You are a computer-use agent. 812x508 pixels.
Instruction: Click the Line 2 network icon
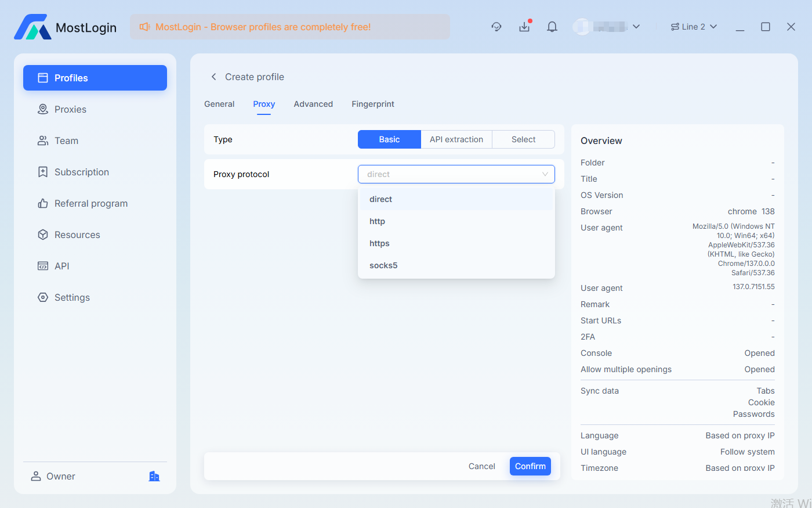click(x=675, y=27)
